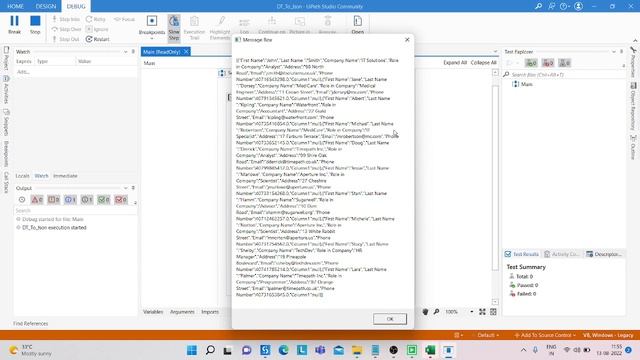
Task: Click the zoom magnifier icon in designer
Action: point(436,312)
